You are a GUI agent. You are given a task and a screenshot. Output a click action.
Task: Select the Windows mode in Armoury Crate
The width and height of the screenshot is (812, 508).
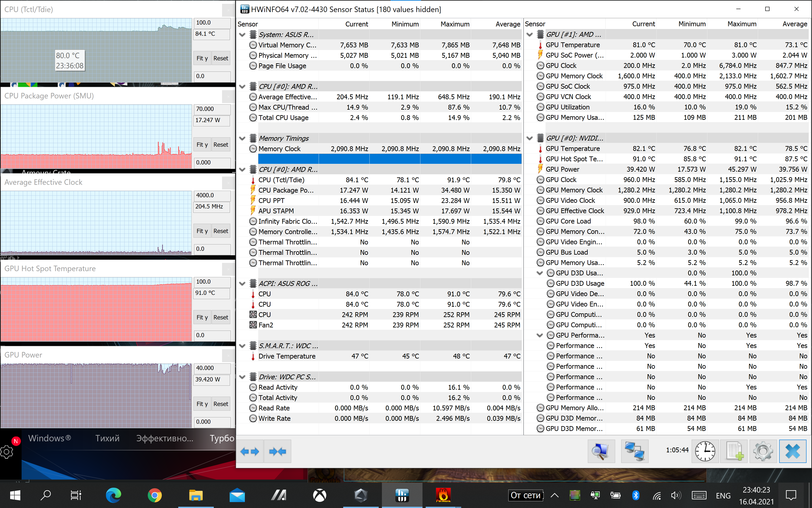pos(50,438)
